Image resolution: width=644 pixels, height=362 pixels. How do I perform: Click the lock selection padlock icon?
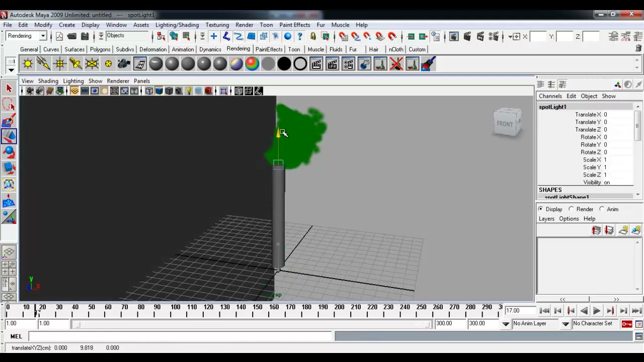313,36
